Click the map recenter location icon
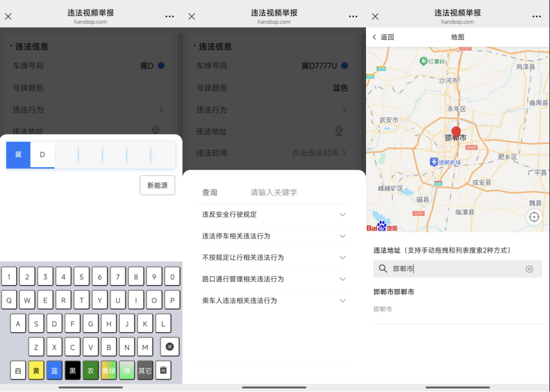The height and width of the screenshot is (392, 550). (x=534, y=217)
